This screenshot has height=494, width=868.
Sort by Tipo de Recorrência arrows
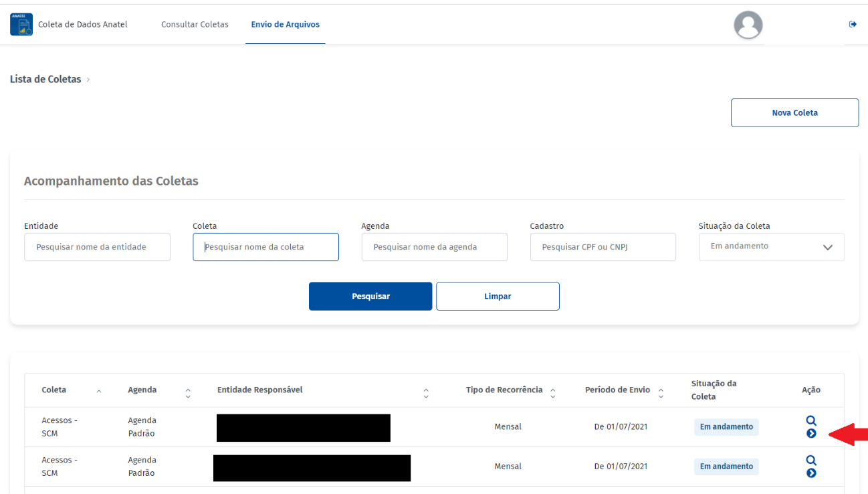[552, 393]
